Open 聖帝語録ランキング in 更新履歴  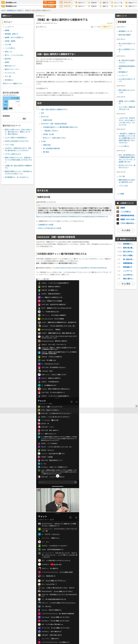click(x=125, y=31)
